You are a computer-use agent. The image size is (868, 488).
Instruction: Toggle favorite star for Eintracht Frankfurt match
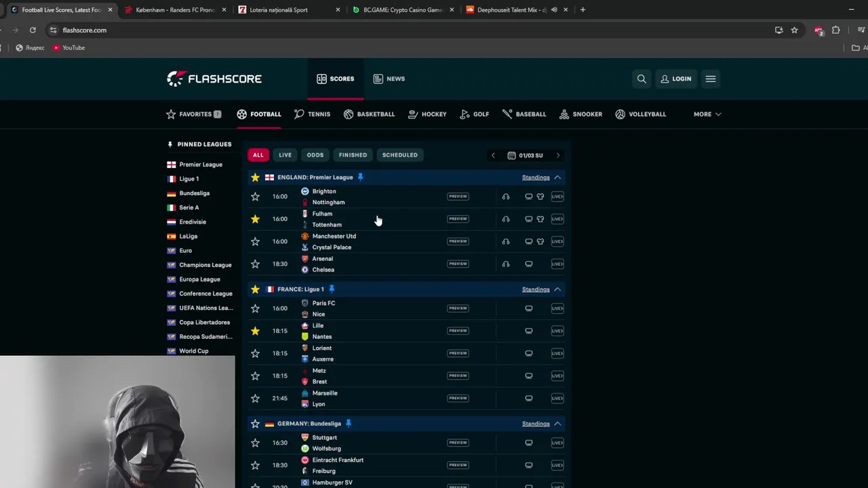click(255, 465)
